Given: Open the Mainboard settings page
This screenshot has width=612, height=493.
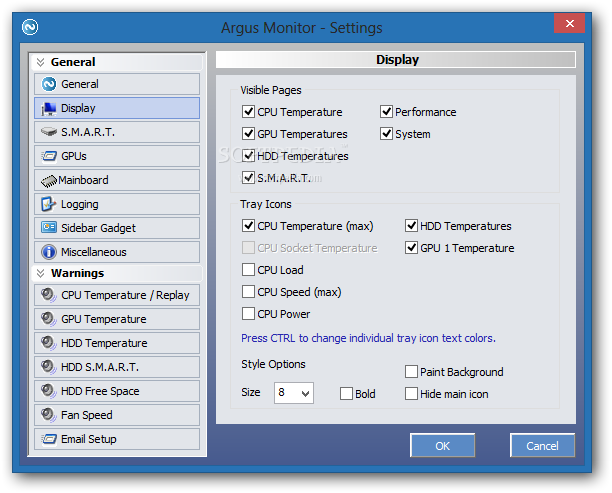Looking at the screenshot, I should click(x=117, y=180).
